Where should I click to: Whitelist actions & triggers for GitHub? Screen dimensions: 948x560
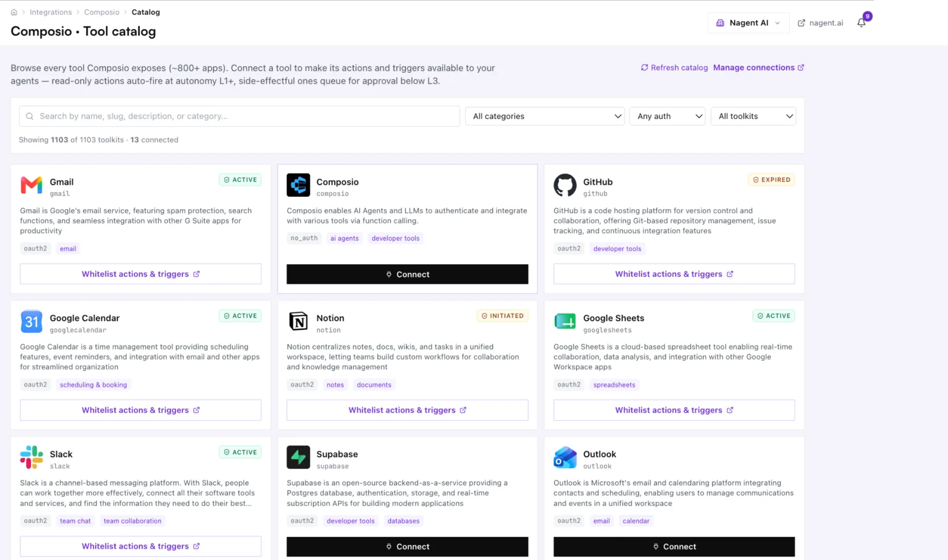[674, 274]
